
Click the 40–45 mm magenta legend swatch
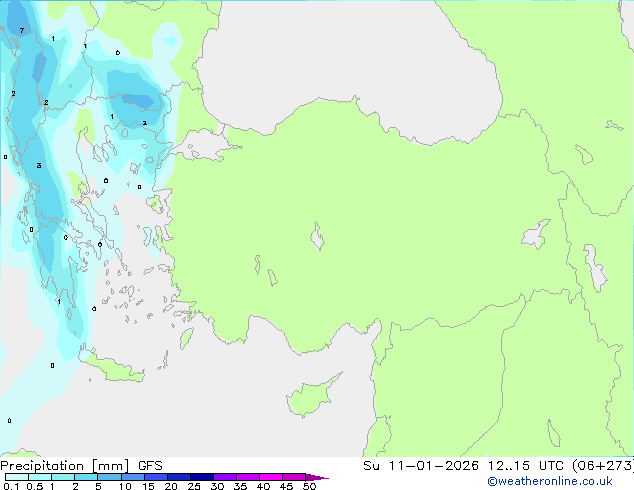(x=271, y=477)
